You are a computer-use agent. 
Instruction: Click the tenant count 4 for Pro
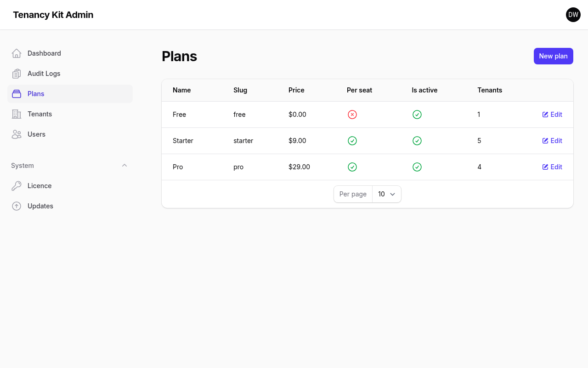(x=479, y=167)
